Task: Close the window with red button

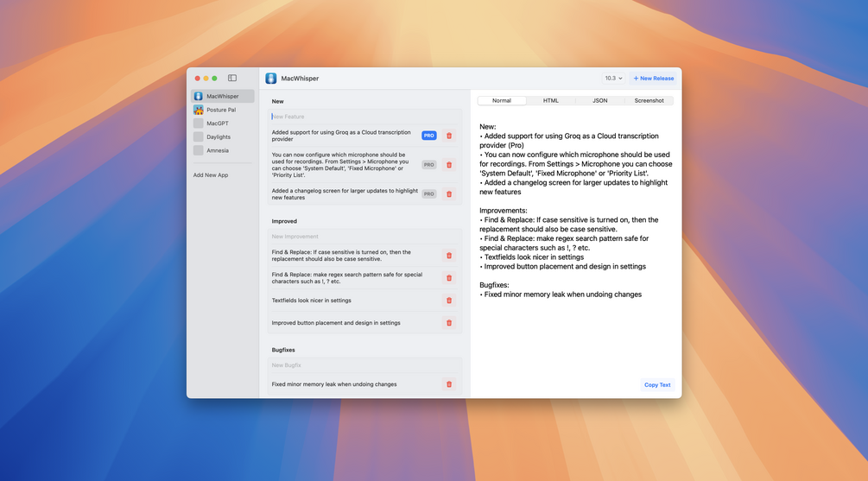Action: 197,79
